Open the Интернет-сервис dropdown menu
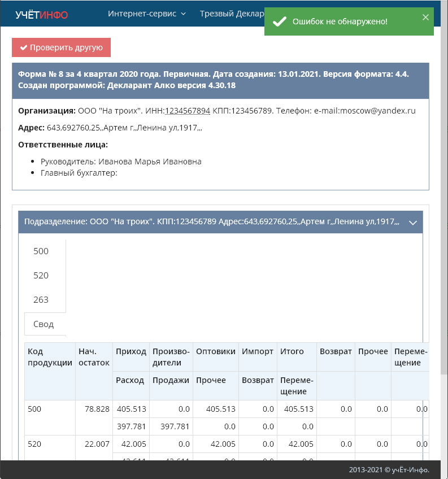This screenshot has width=448, height=479. tap(147, 14)
